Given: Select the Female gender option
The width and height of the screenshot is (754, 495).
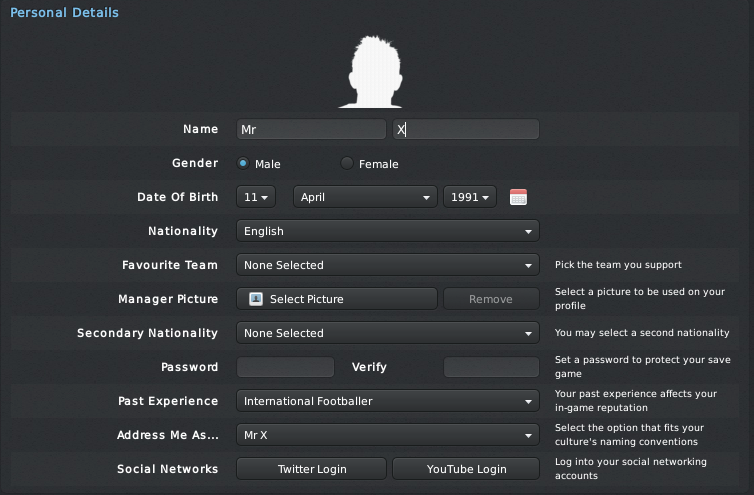Looking at the screenshot, I should 347,164.
